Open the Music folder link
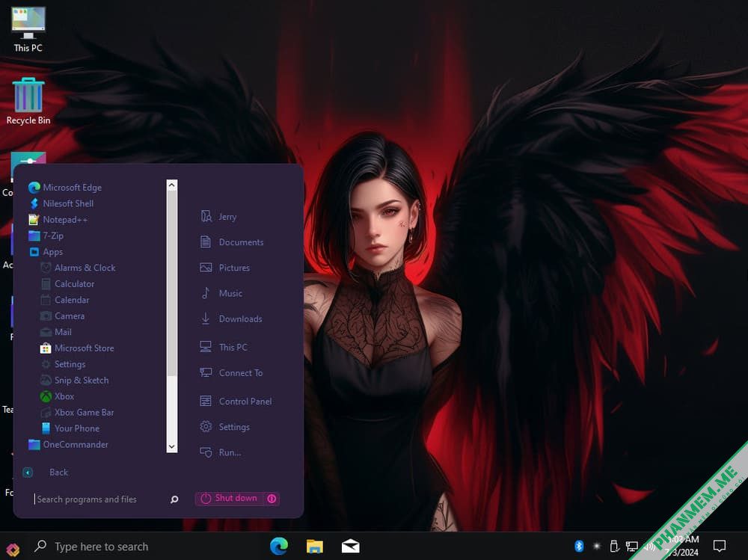Image resolution: width=748 pixels, height=560 pixels. (x=221, y=293)
